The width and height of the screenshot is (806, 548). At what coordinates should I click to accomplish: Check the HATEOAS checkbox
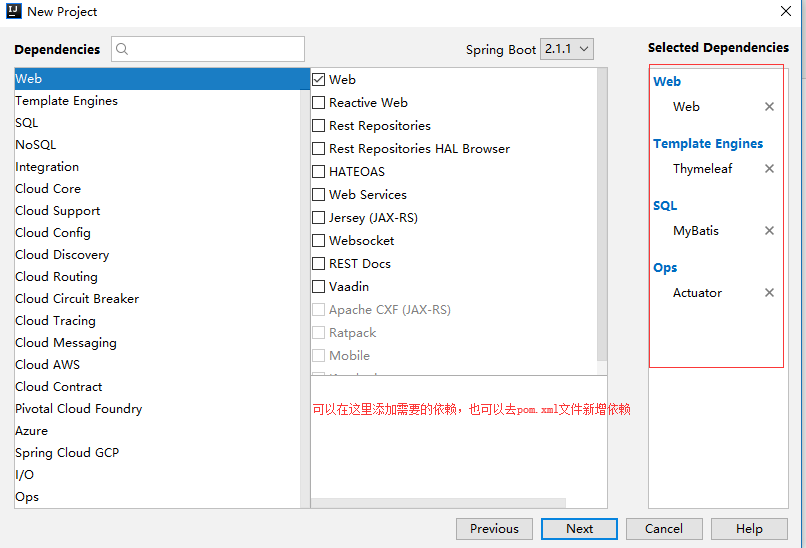(319, 172)
